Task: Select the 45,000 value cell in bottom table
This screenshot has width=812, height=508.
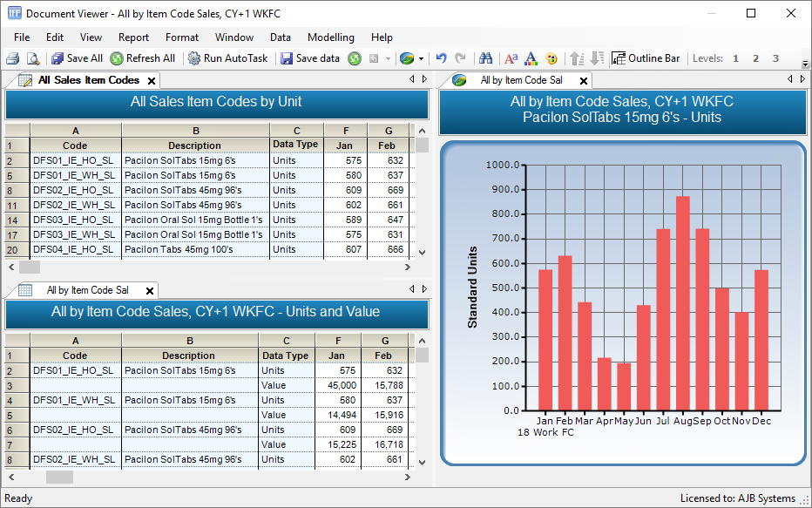Action: 338,385
